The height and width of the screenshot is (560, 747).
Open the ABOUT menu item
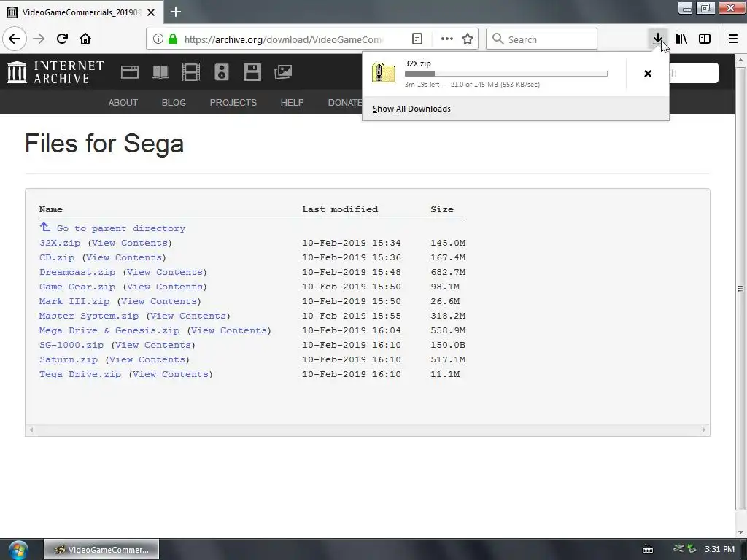[123, 102]
